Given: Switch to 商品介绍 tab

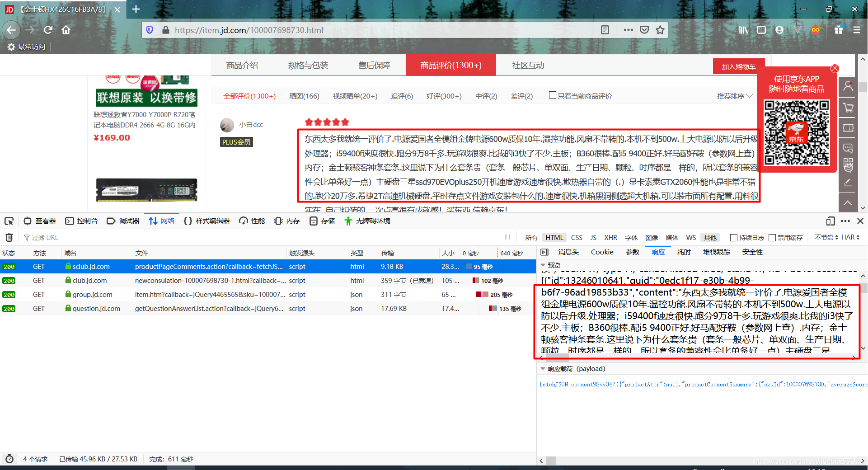Looking at the screenshot, I should point(242,66).
